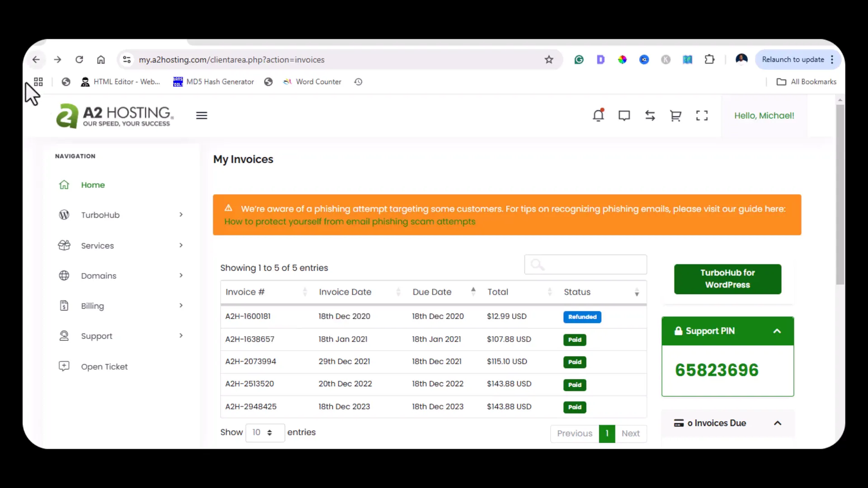Open the browser home page icon
Viewport: 868px width, 488px height.
pyautogui.click(x=101, y=60)
